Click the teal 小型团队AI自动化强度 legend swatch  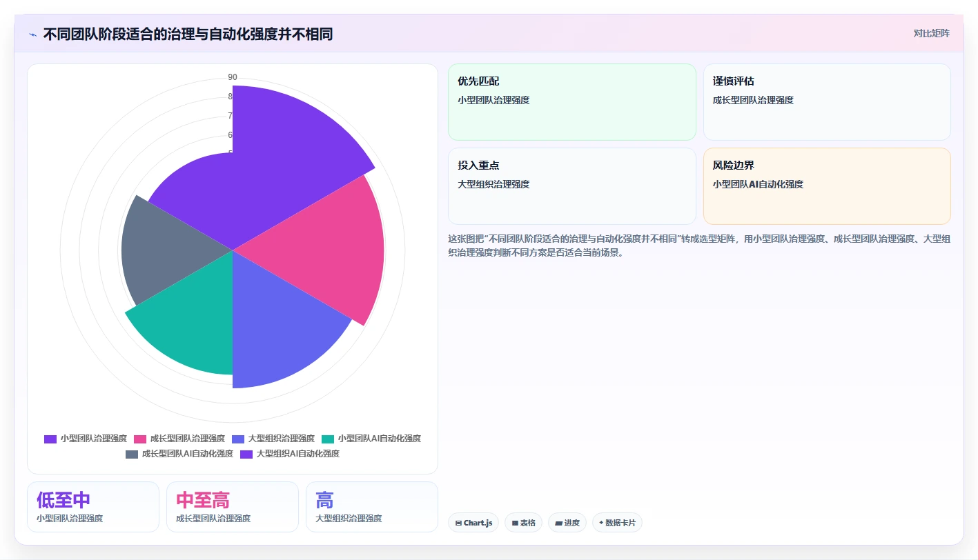328,439
